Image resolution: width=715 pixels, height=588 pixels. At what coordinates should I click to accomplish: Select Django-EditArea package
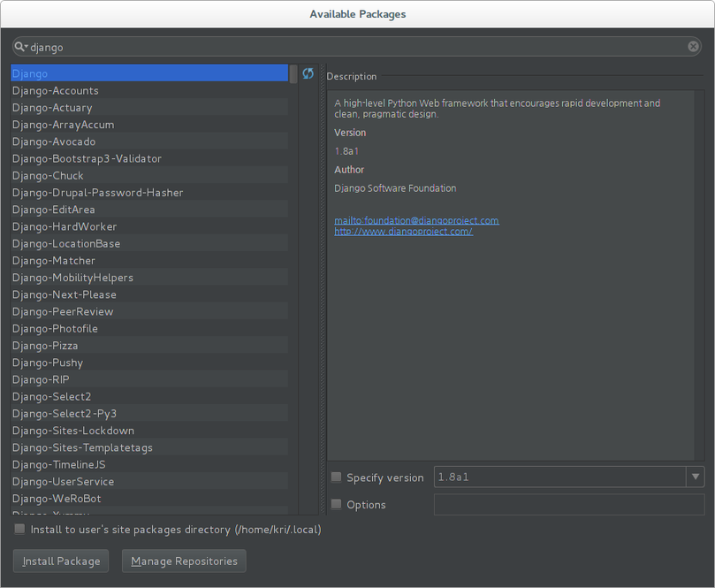click(149, 210)
